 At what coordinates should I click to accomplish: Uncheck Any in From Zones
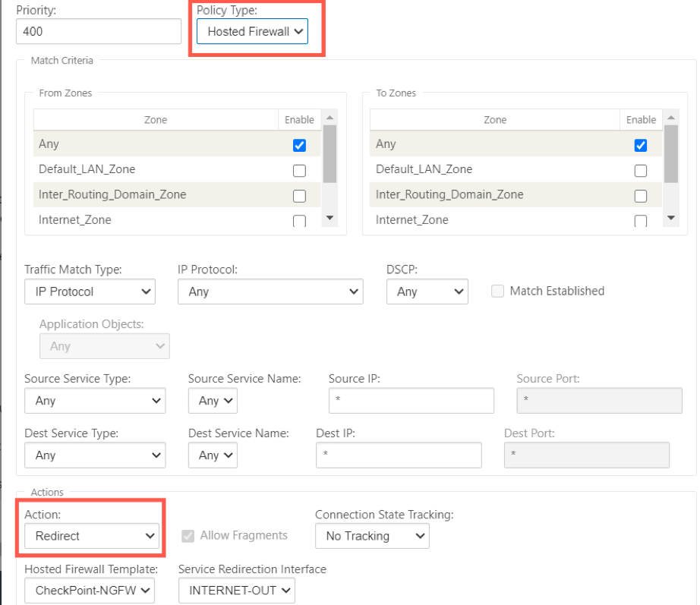pos(300,145)
